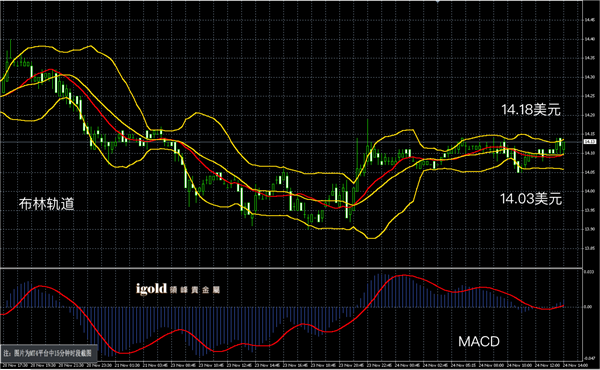Click the current price tag on price axis

[x=590, y=142]
